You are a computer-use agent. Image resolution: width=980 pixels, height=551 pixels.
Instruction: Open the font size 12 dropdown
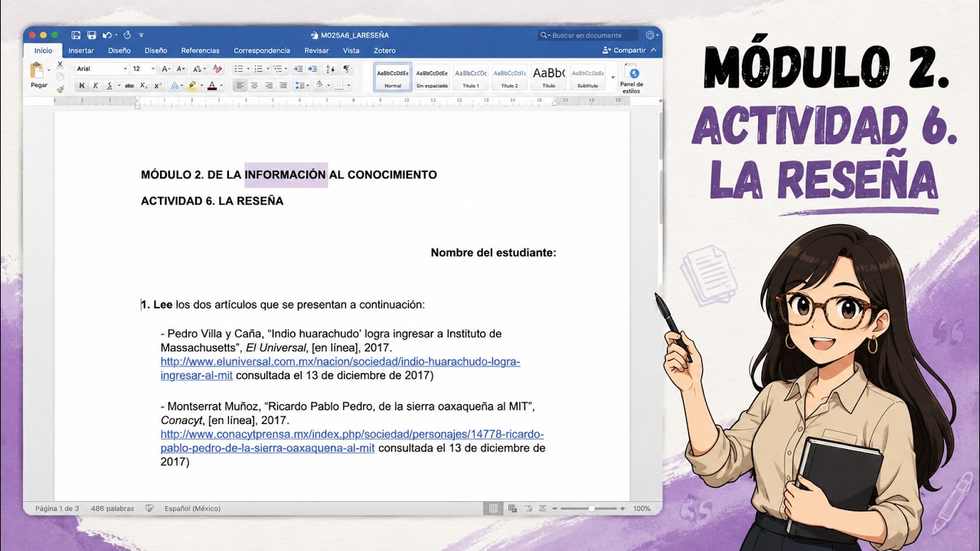pyautogui.click(x=154, y=68)
